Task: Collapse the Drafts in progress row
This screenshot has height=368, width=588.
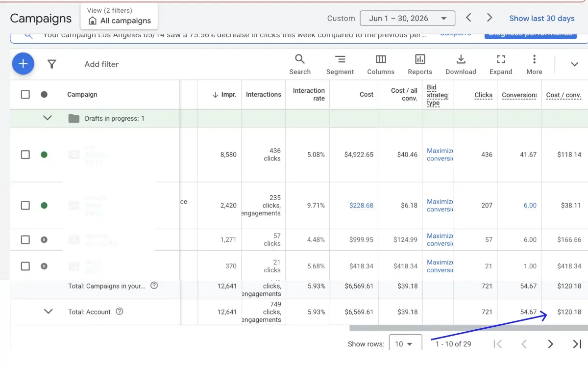Action: pyautogui.click(x=48, y=118)
